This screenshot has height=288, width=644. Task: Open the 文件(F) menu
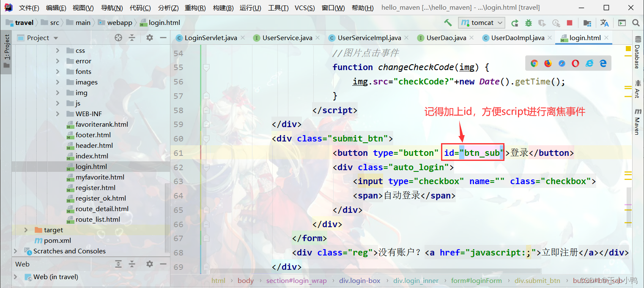[29, 8]
